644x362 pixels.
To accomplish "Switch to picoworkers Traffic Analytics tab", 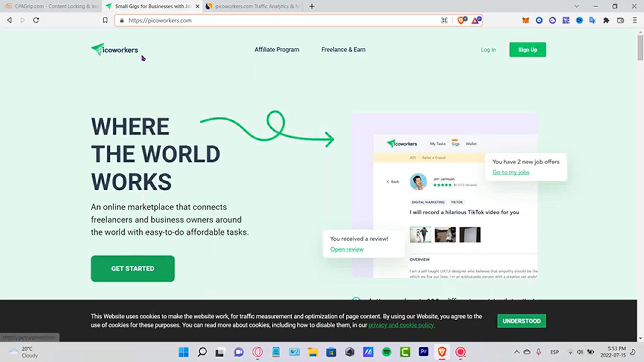I will pyautogui.click(x=253, y=6).
